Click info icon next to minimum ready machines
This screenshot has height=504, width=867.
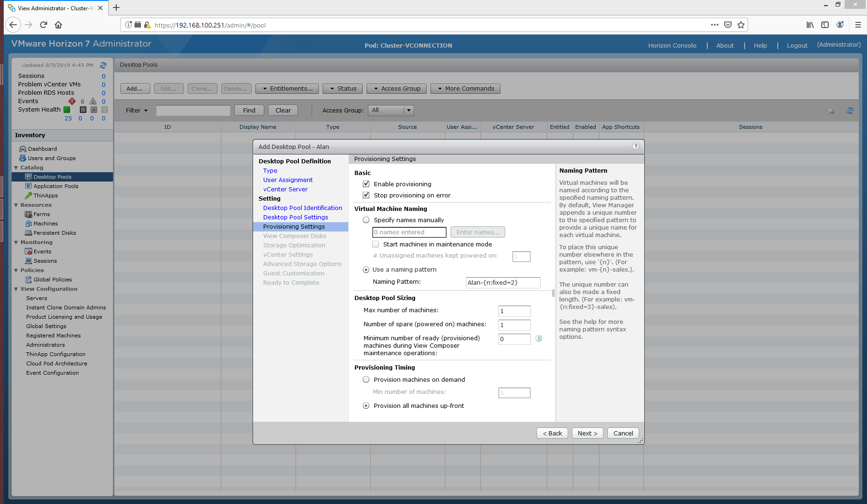[539, 339]
